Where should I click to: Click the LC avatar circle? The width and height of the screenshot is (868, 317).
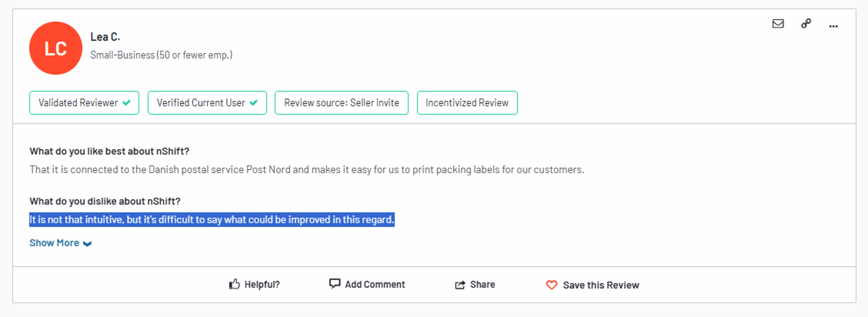click(56, 48)
